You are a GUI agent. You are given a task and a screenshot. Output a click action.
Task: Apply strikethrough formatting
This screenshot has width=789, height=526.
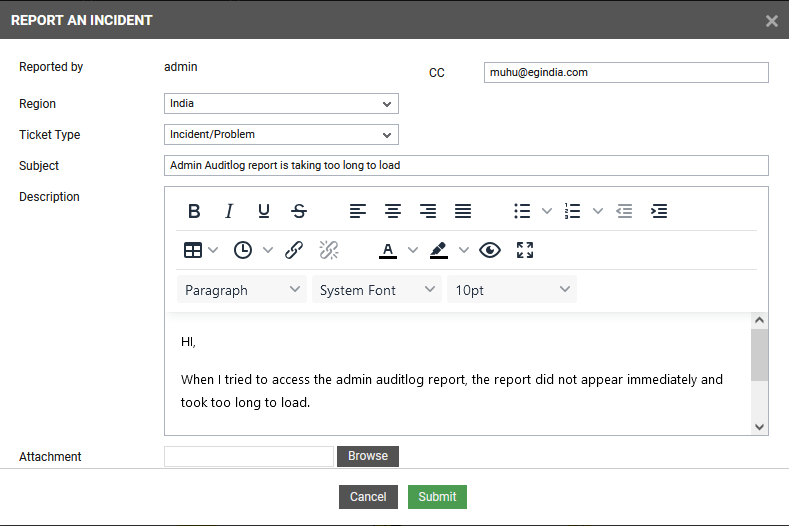point(299,211)
